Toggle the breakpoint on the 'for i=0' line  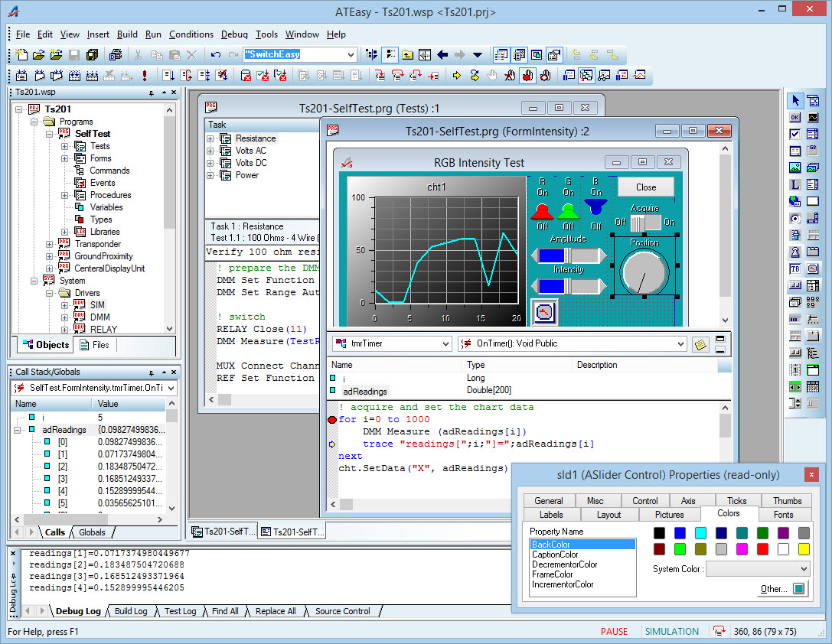pyautogui.click(x=332, y=420)
